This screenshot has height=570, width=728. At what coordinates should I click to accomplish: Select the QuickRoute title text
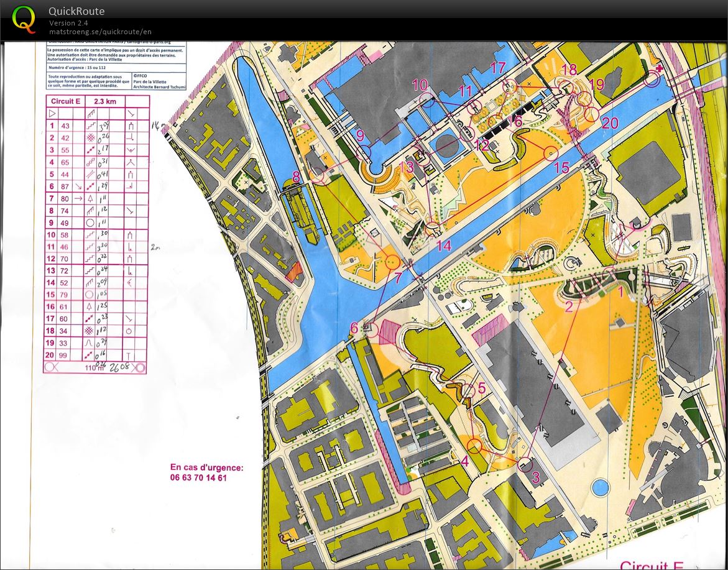(76, 11)
